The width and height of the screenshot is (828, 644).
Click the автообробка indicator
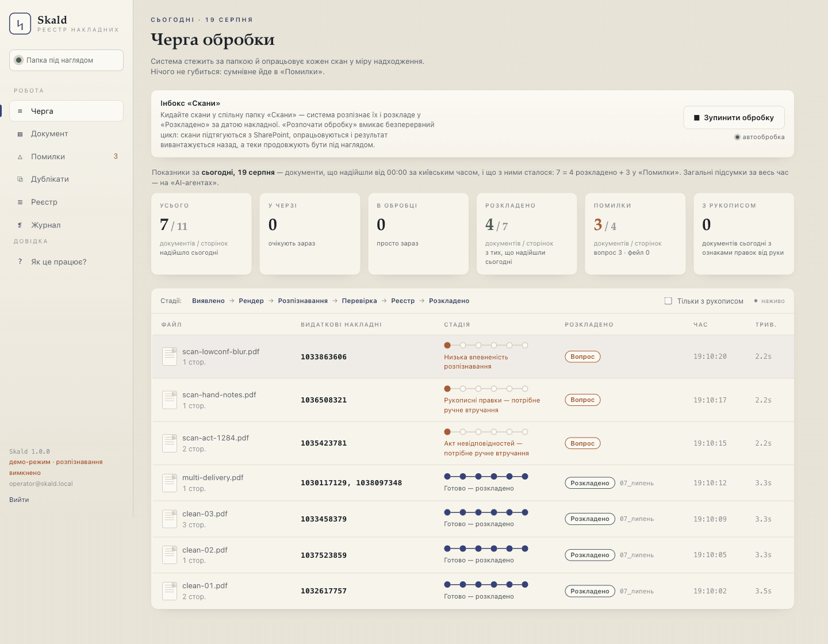[x=759, y=137]
